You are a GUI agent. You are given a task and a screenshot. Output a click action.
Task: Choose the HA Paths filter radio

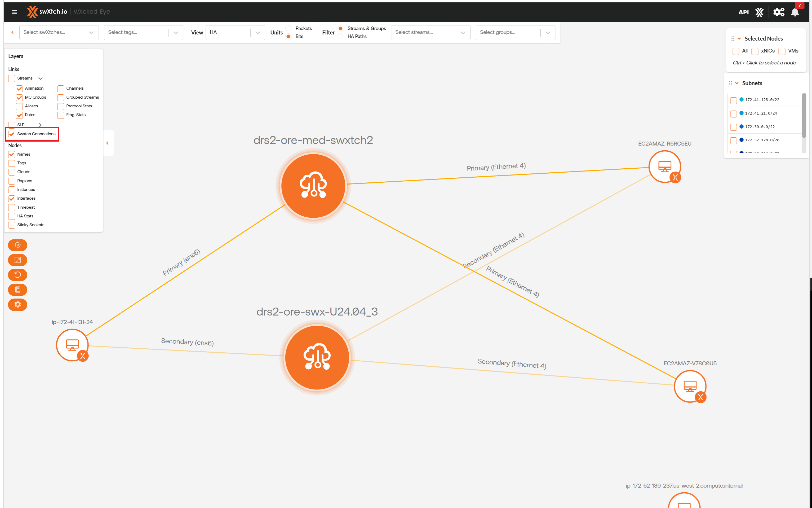(x=340, y=36)
